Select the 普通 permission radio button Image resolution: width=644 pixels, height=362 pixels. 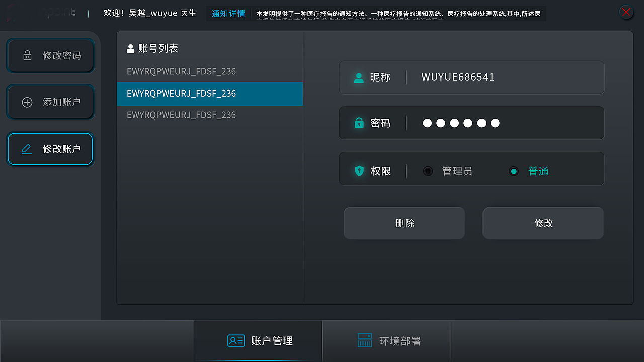(x=514, y=171)
